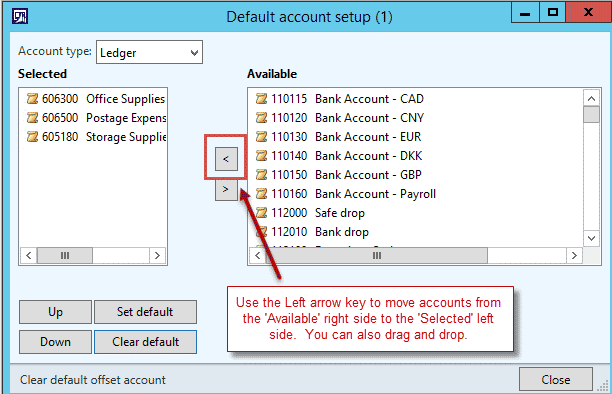This screenshot has height=394, width=612.
Task: Close the Default account setup dialog
Action: pyautogui.click(x=556, y=380)
